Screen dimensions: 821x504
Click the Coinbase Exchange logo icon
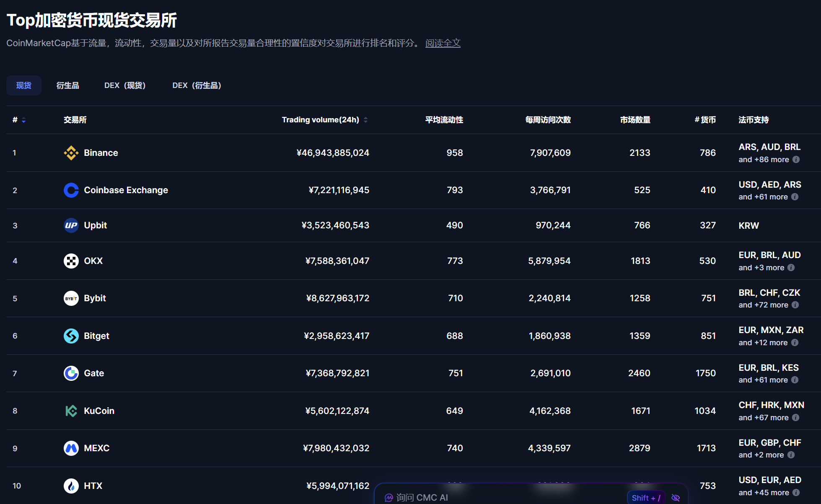pos(71,190)
